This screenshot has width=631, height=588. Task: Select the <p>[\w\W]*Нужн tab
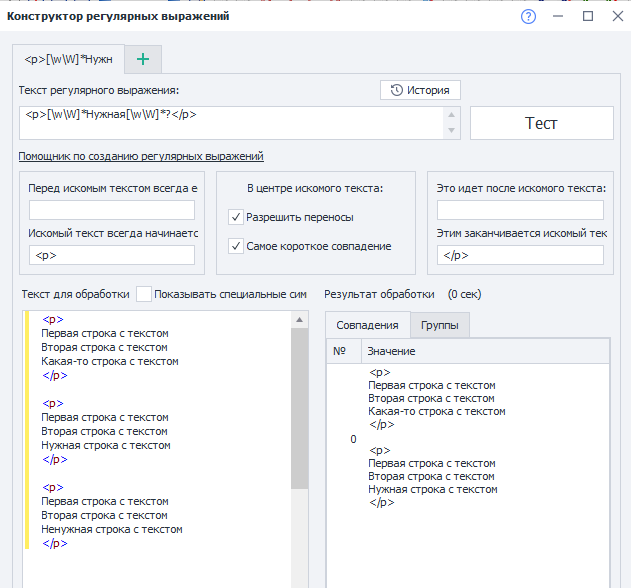[68, 60]
